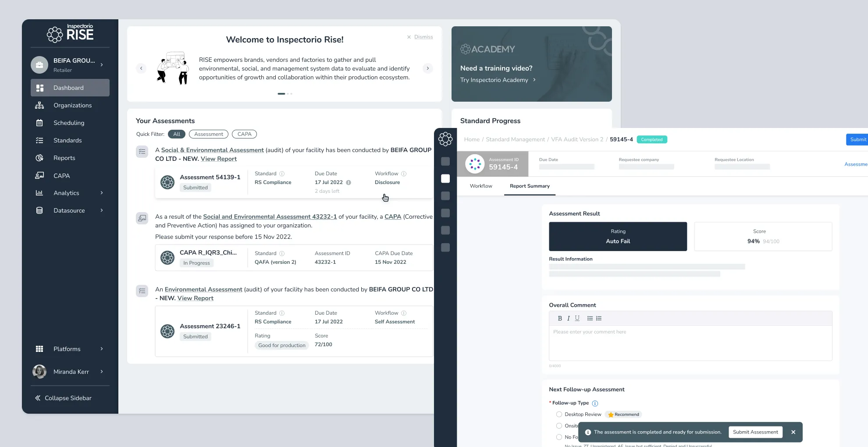
Task: Select the Desktop Review radio button
Action: pos(559,414)
